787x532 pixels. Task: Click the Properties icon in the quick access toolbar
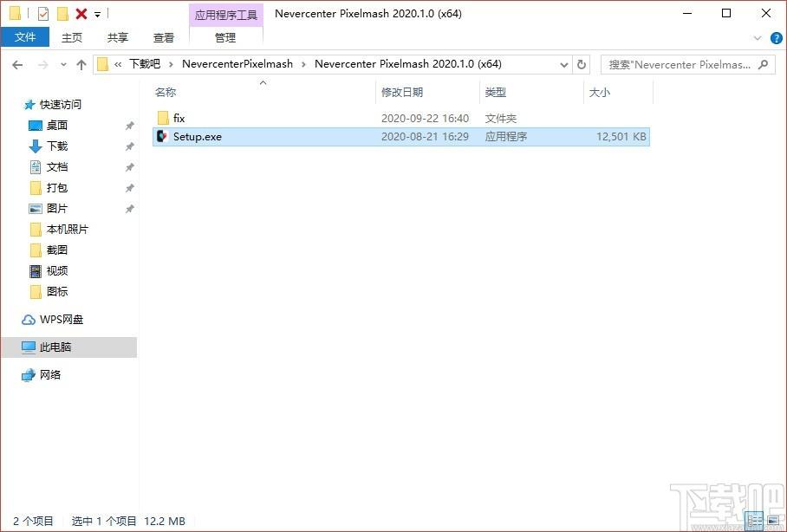coord(43,14)
